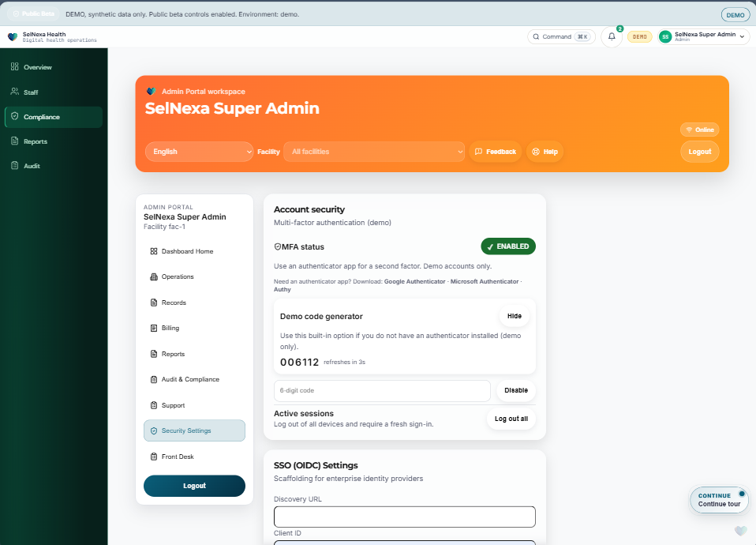756x545 pixels.
Task: Click Log out all active sessions
Action: 511,419
